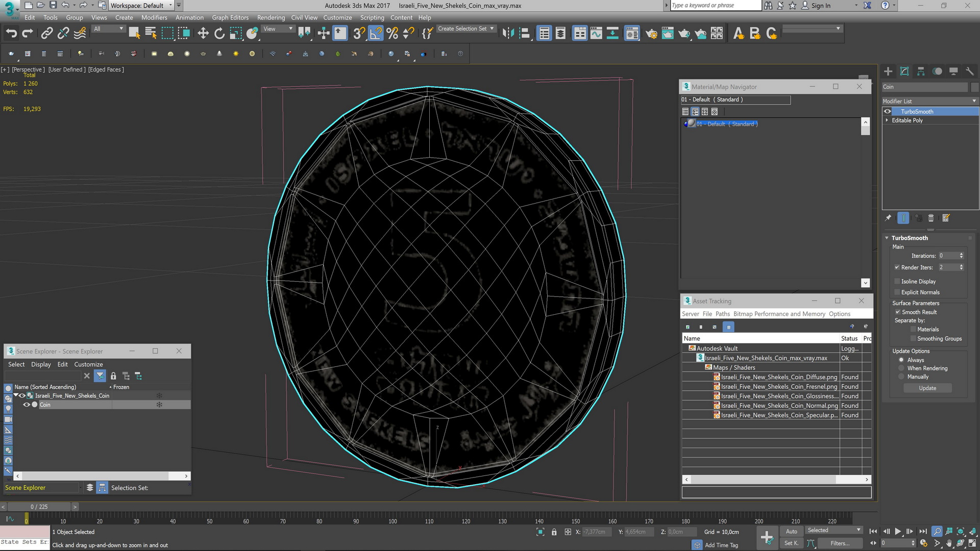Open the Modifier List dropdown
Viewport: 980px width, 551px height.
[x=930, y=101]
